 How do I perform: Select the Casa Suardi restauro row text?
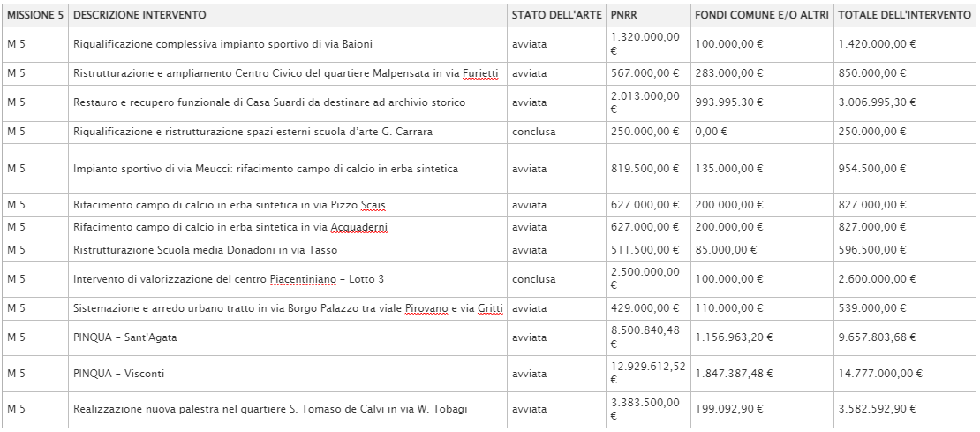pyautogui.click(x=269, y=102)
